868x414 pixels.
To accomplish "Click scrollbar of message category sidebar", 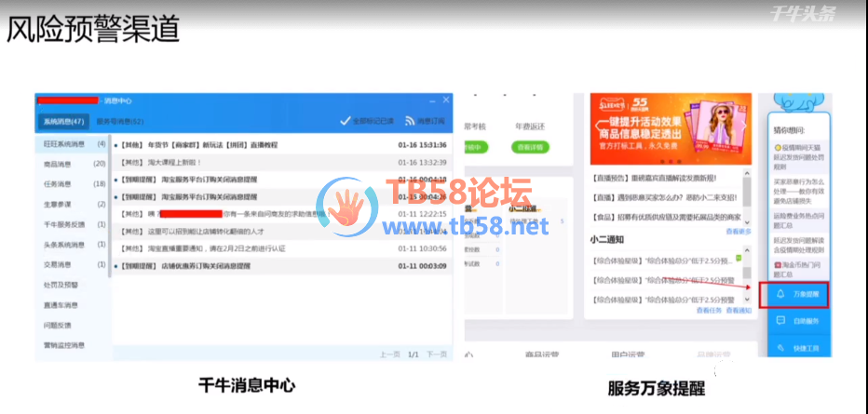I will click(110, 206).
